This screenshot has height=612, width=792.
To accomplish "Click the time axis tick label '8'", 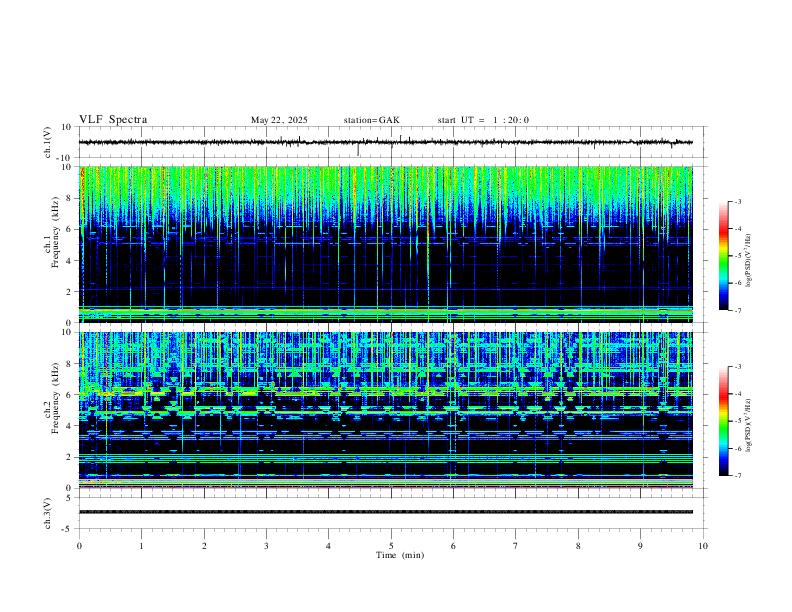I will point(578,546).
